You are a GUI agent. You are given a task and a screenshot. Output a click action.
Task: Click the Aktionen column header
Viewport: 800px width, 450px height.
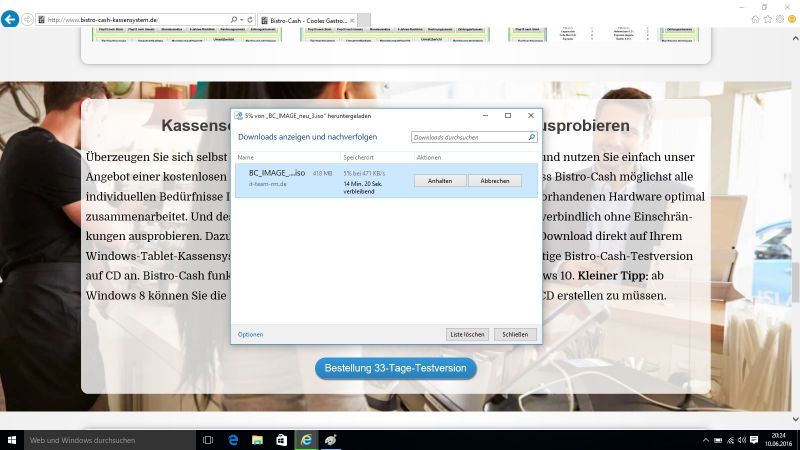[x=429, y=158]
